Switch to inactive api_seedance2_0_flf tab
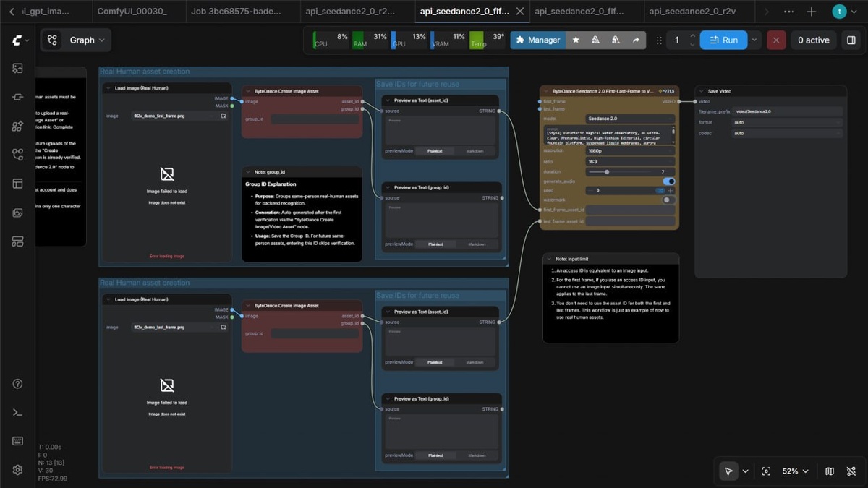868x488 pixels. (579, 12)
